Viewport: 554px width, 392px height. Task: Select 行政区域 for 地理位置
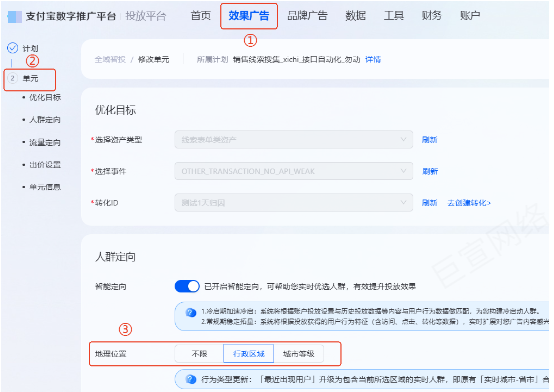point(248,354)
